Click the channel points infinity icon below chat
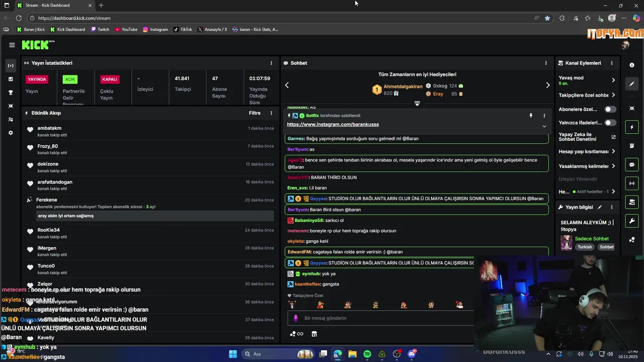Screen dimensions: 644x362 (x=297, y=334)
